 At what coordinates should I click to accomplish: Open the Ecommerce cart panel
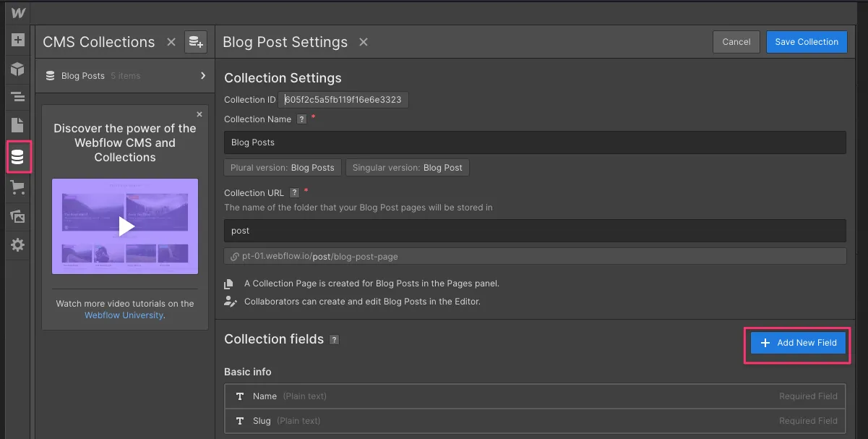click(x=18, y=189)
